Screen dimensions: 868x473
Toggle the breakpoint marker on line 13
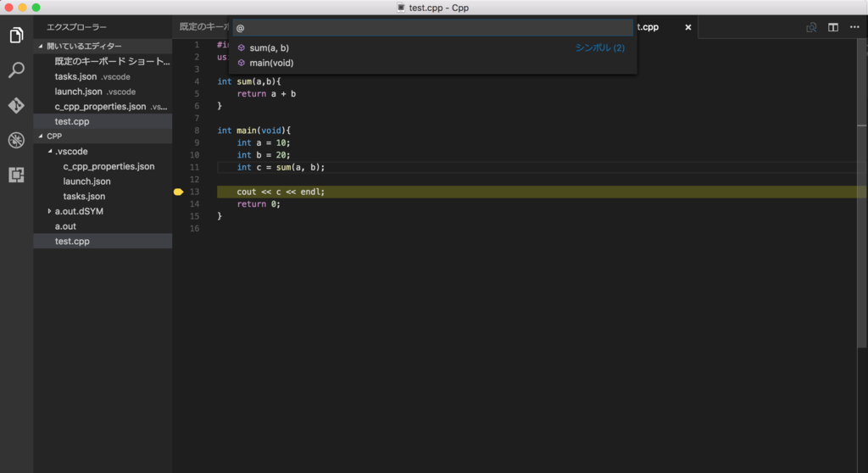pyautogui.click(x=178, y=192)
